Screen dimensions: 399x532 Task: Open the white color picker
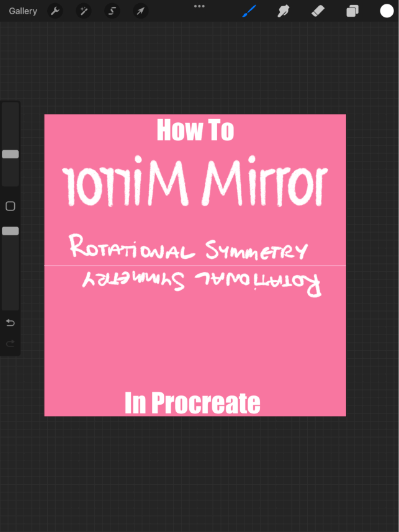click(x=387, y=11)
